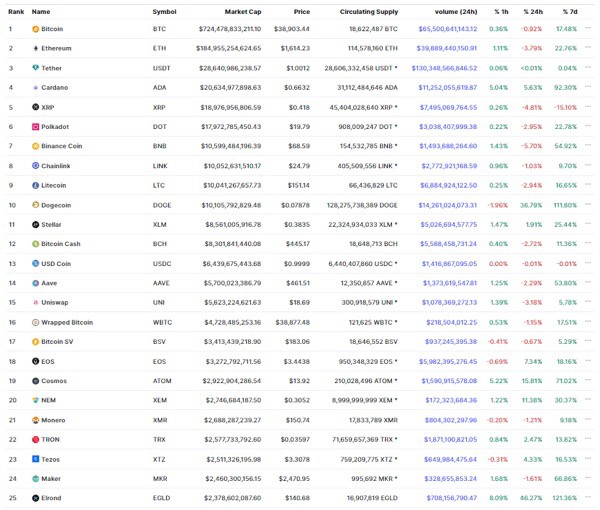
Task: Click the Monero logo icon
Action: tap(36, 420)
